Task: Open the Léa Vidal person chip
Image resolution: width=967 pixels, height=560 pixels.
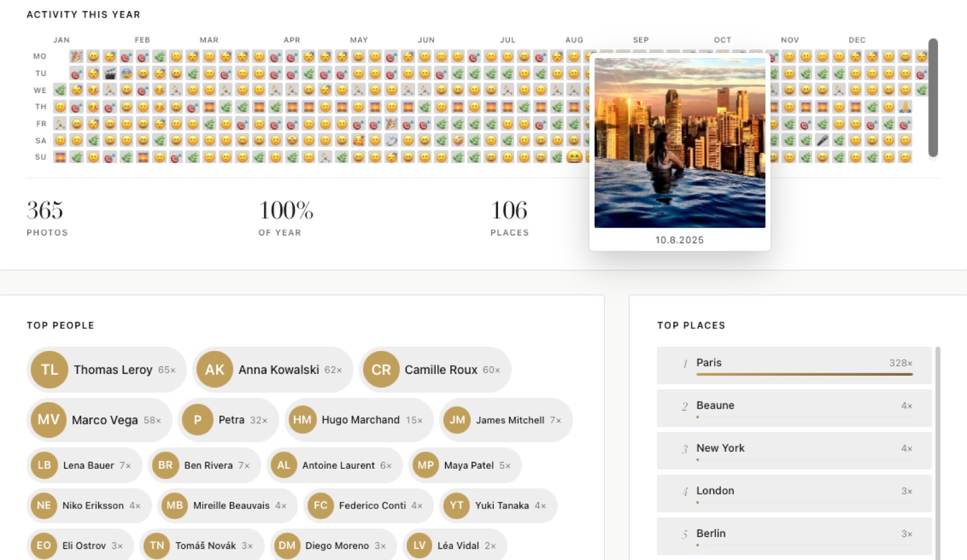Action: click(454, 546)
